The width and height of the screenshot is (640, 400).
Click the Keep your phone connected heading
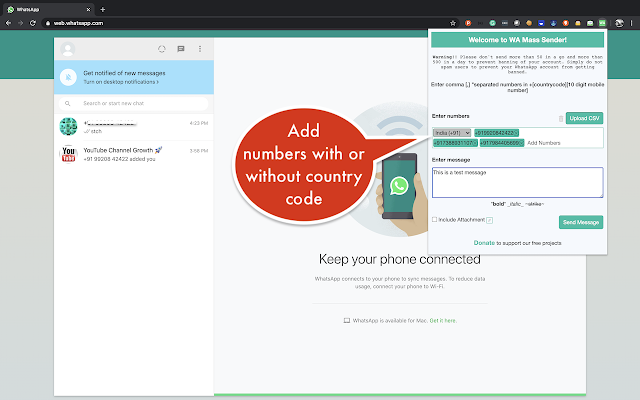400,260
